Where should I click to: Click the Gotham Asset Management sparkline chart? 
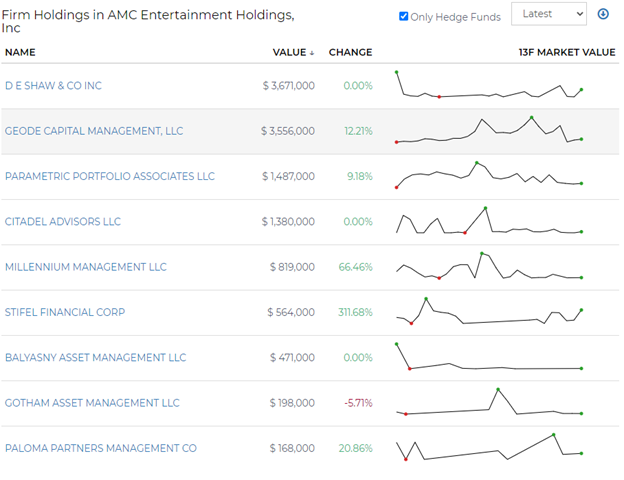click(x=489, y=402)
